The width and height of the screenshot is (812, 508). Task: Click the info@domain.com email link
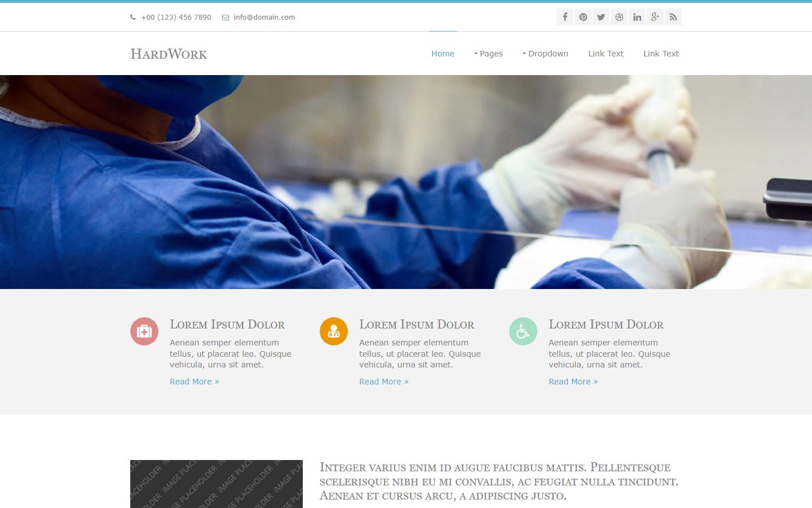(264, 17)
